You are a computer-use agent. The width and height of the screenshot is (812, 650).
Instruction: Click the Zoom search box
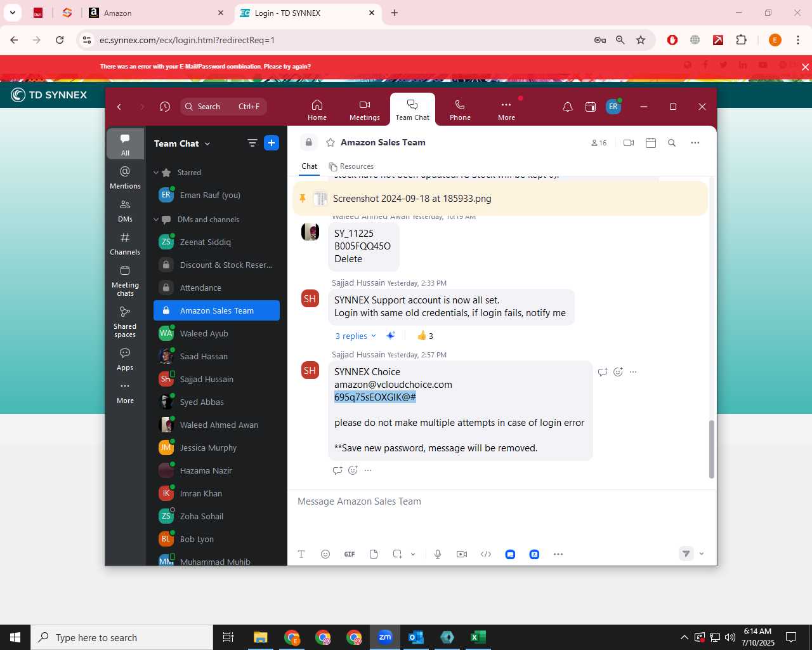pos(223,107)
